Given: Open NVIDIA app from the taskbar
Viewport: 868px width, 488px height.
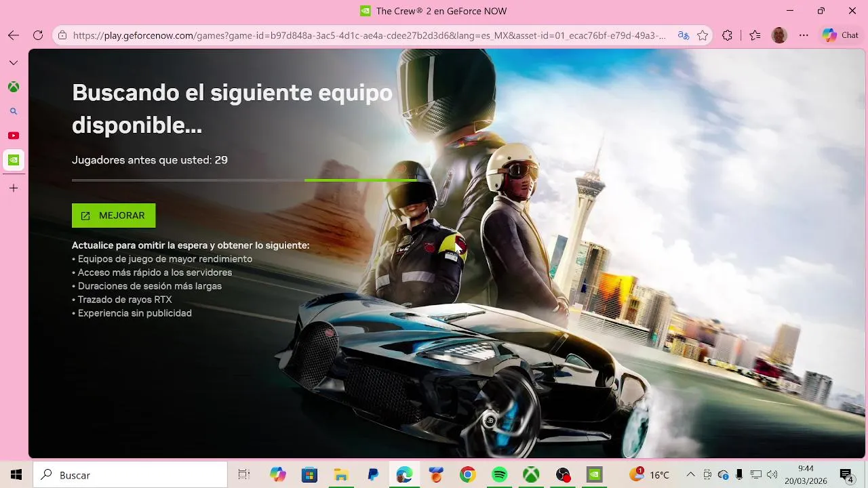Looking at the screenshot, I should point(595,475).
